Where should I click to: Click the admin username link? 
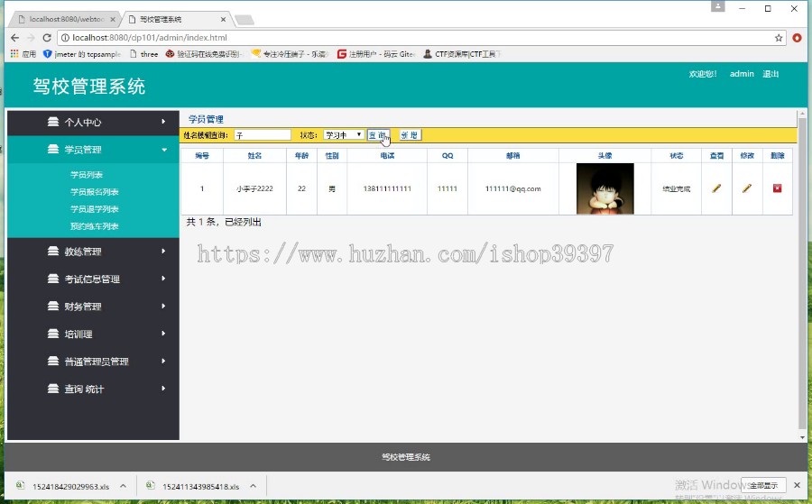(x=742, y=74)
